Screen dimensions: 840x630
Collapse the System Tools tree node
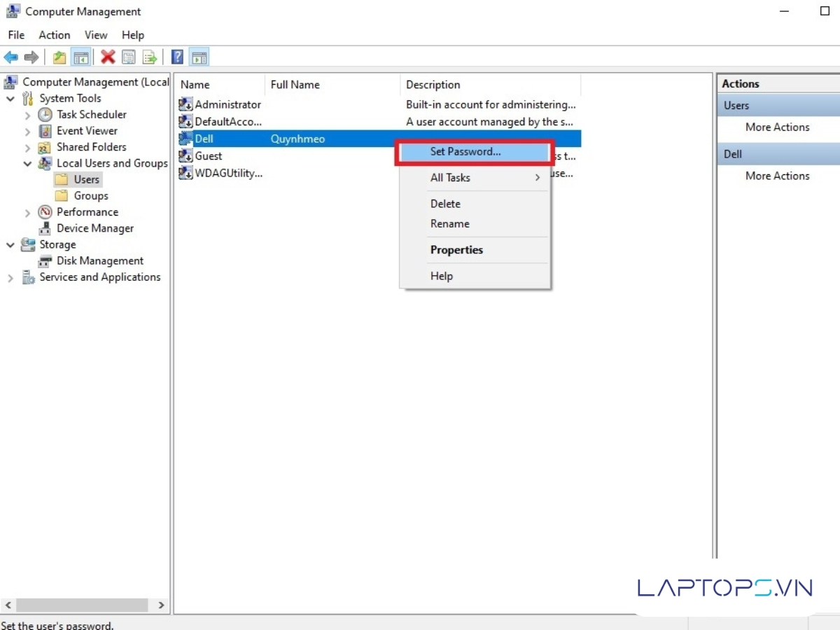[10, 99]
